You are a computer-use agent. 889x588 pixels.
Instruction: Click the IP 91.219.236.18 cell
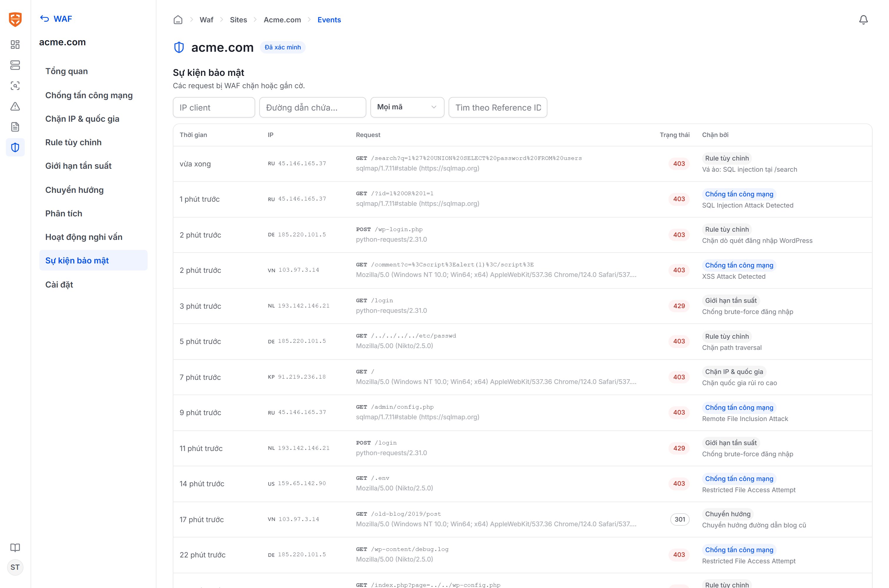301,377
